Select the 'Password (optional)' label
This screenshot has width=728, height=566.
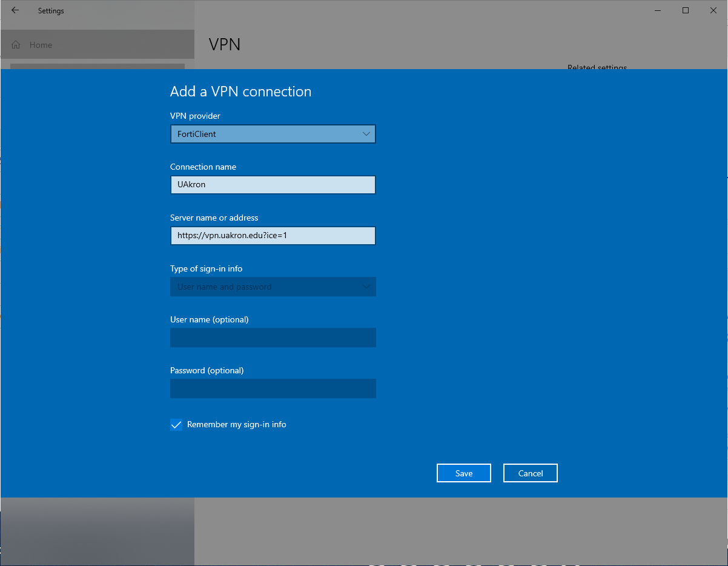tap(207, 370)
